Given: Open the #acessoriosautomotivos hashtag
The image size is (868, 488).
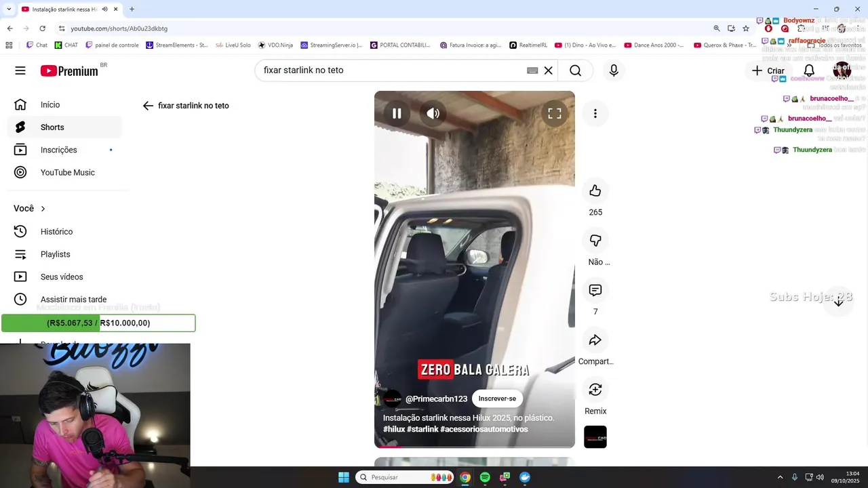Looking at the screenshot, I should (484, 429).
